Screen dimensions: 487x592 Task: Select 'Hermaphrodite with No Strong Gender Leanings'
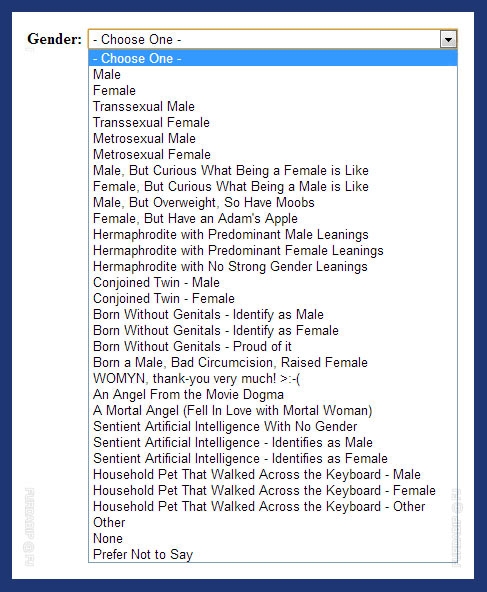tap(273, 267)
